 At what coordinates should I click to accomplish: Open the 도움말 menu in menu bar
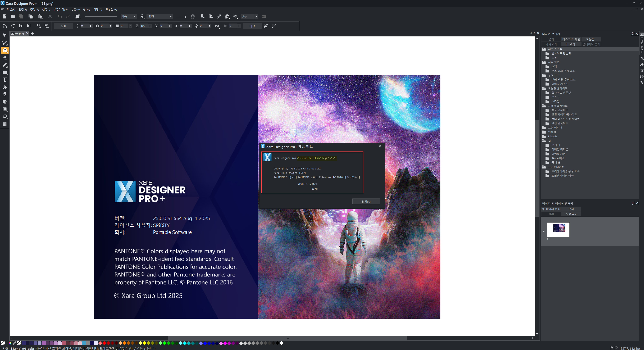[x=111, y=10]
